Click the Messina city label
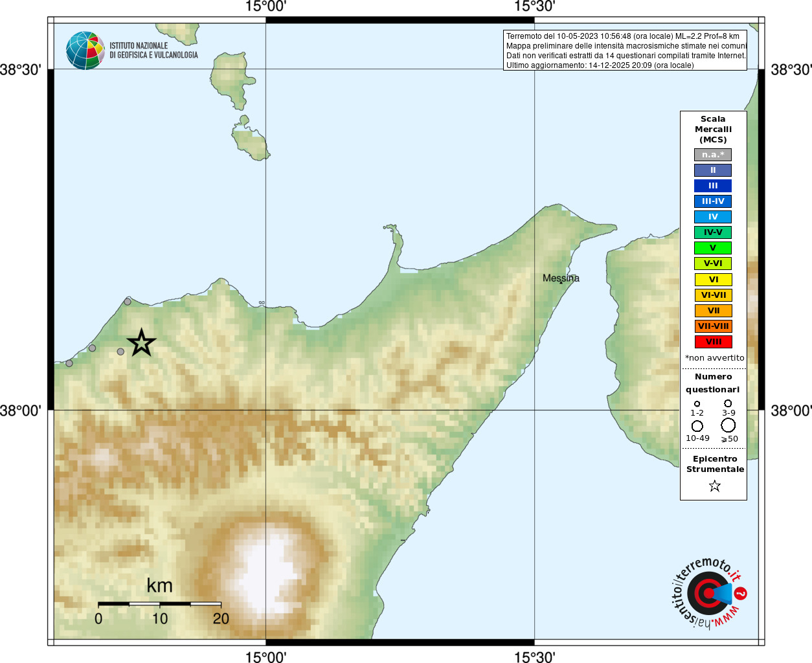 561,278
